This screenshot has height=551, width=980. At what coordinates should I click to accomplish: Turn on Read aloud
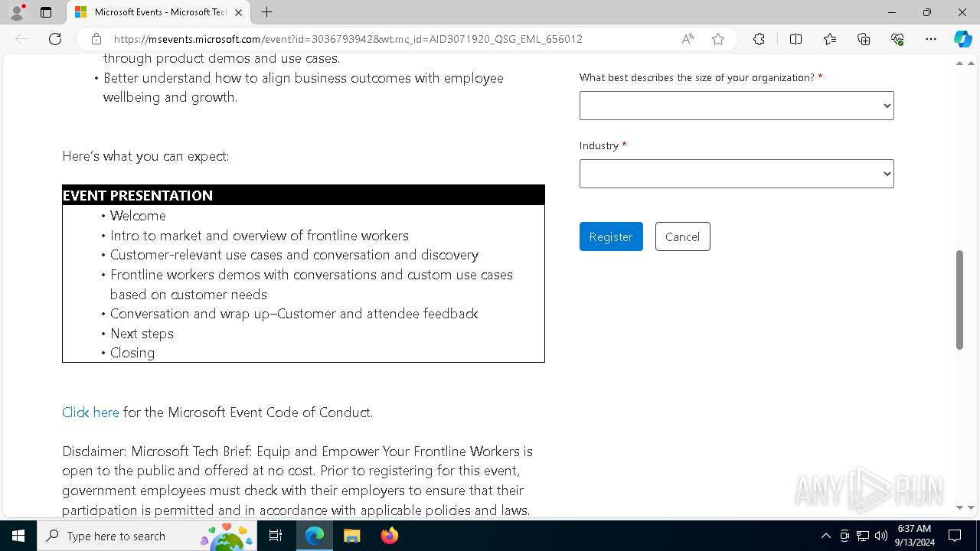tap(688, 39)
